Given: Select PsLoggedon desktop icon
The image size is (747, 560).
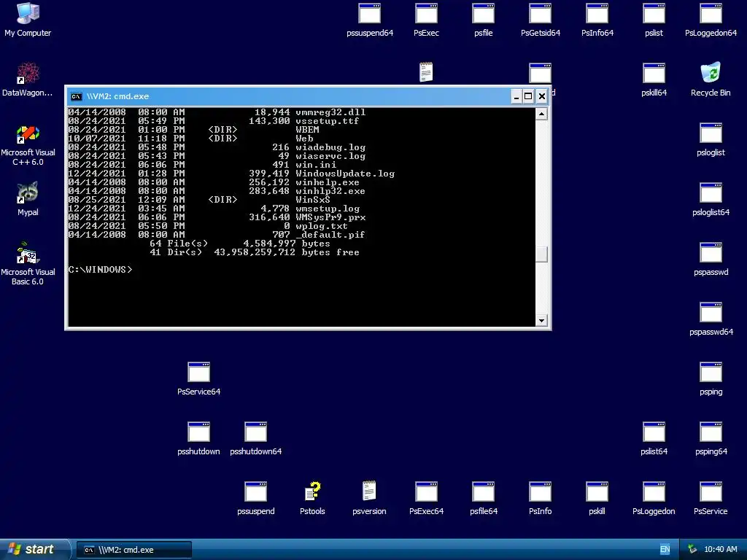Looking at the screenshot, I should 654,498.
